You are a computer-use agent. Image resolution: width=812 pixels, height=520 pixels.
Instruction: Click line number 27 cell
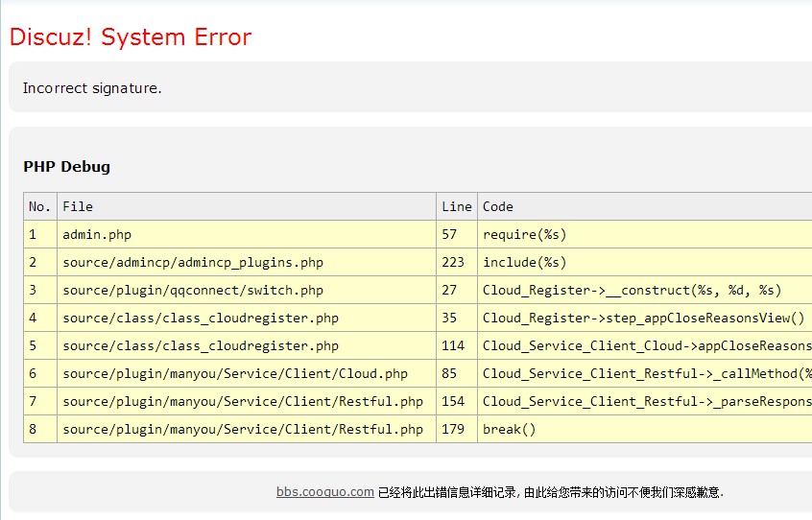[457, 290]
